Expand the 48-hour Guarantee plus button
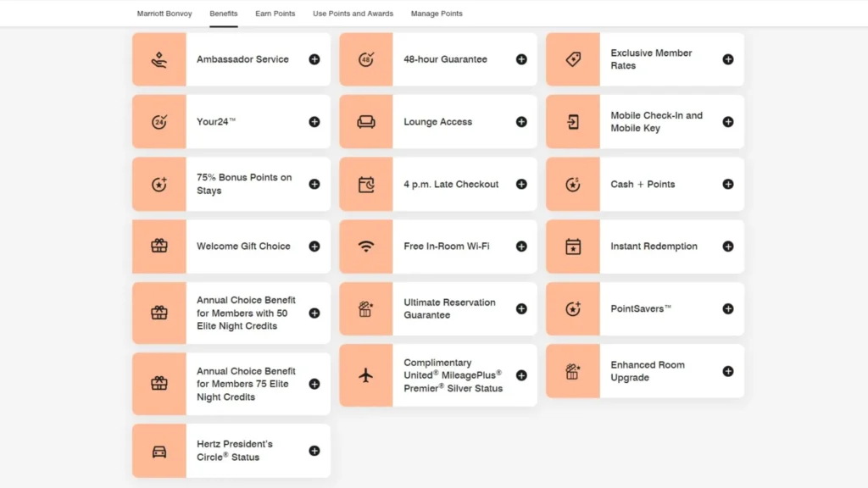This screenshot has width=868, height=488. point(521,59)
